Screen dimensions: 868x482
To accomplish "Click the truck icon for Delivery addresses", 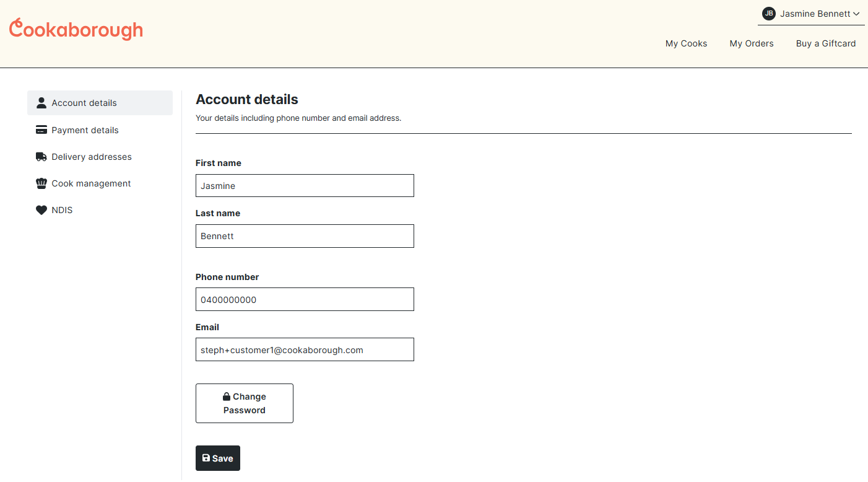I will 41,157.
